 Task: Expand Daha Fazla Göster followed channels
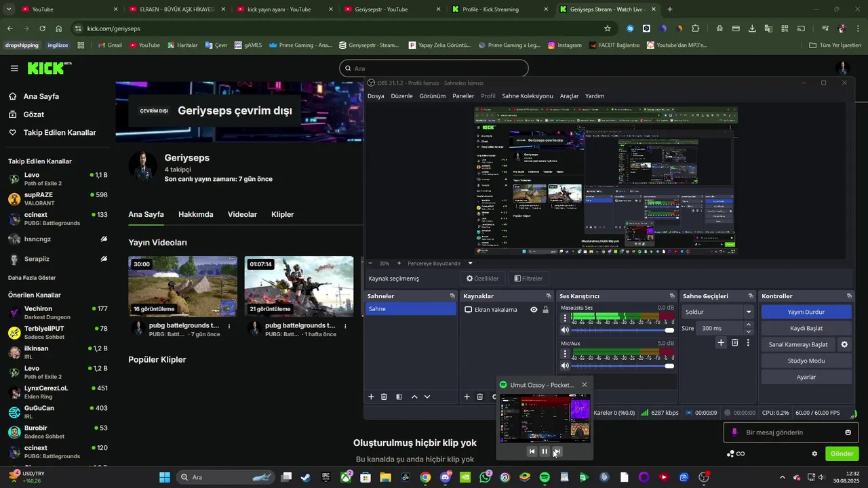(x=32, y=278)
